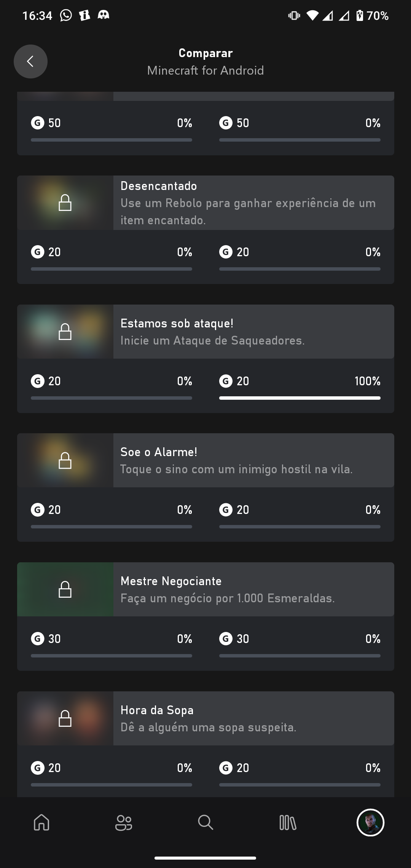
Task: Select the Hora da Sopa achievement title
Action: click(x=157, y=710)
